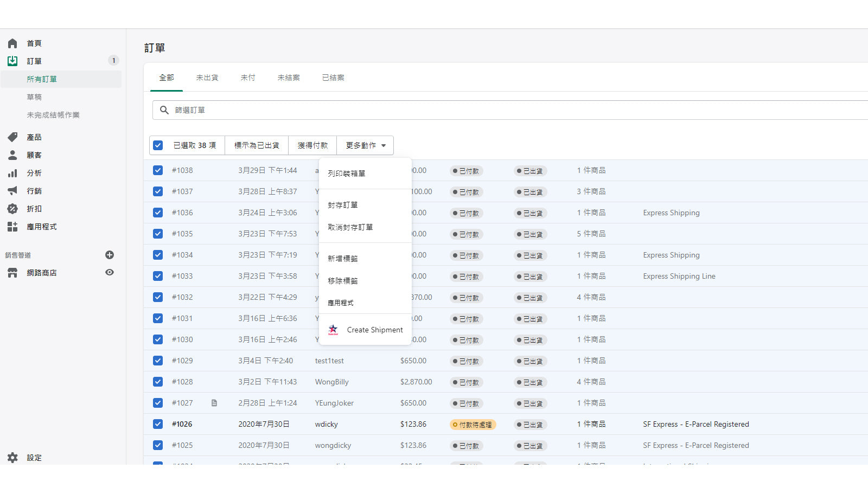Click the date 3月4日 下午2:40
This screenshot has width=868, height=488.
(265, 361)
